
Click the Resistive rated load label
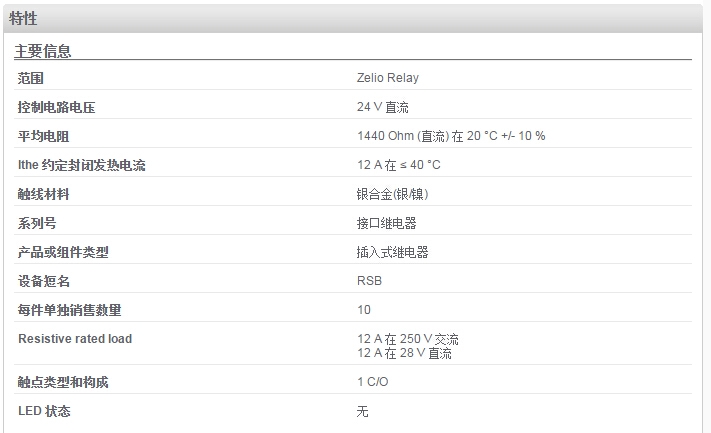click(75, 339)
